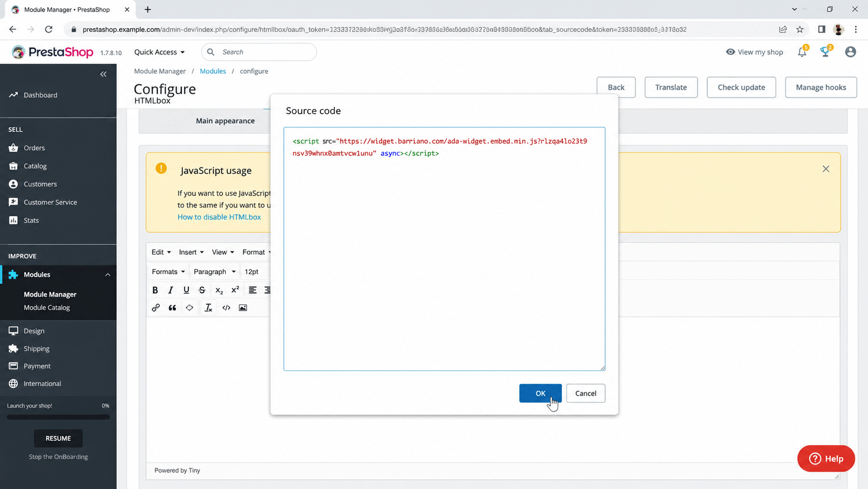The image size is (868, 489).
Task: Open new browser tab
Action: tap(148, 9)
